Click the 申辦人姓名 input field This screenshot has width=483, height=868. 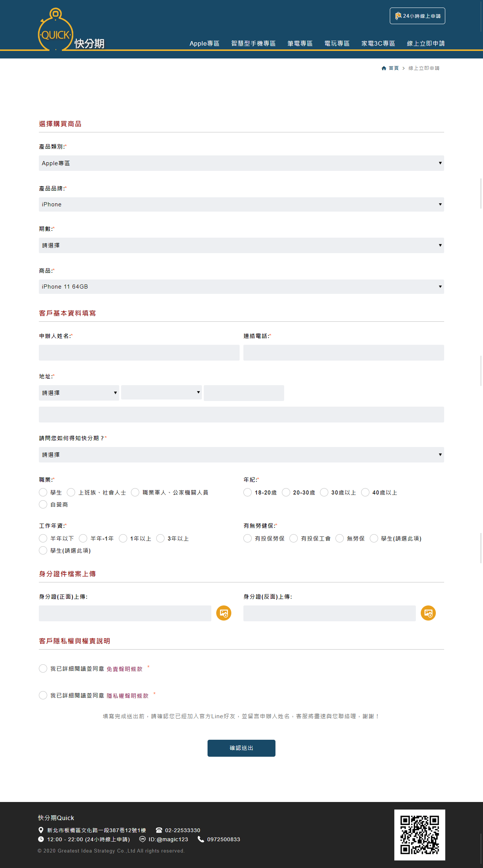pos(139,353)
